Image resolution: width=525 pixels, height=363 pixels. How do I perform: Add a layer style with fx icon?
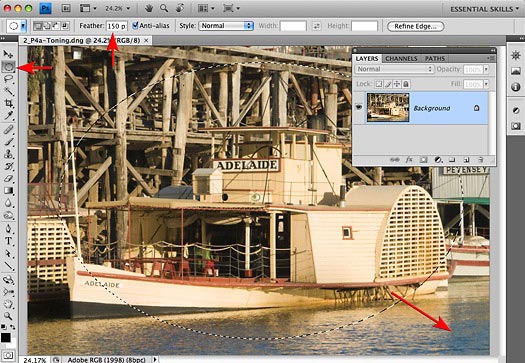(x=409, y=160)
